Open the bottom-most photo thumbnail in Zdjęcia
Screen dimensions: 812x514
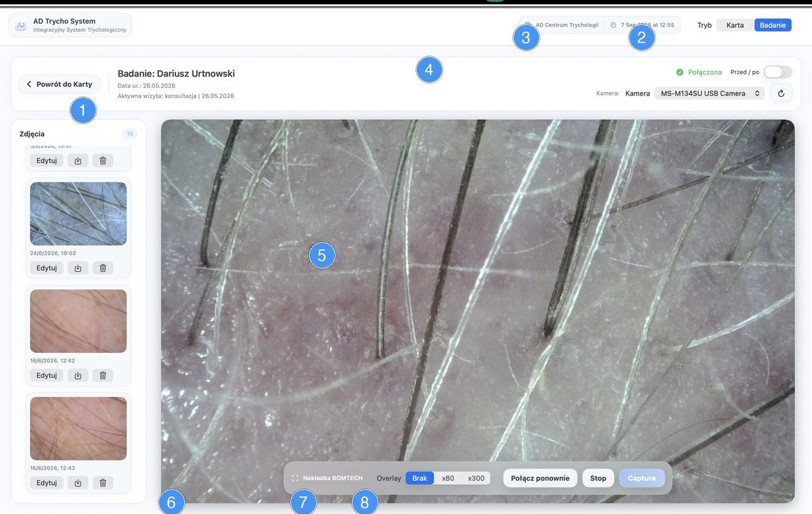[x=78, y=429]
